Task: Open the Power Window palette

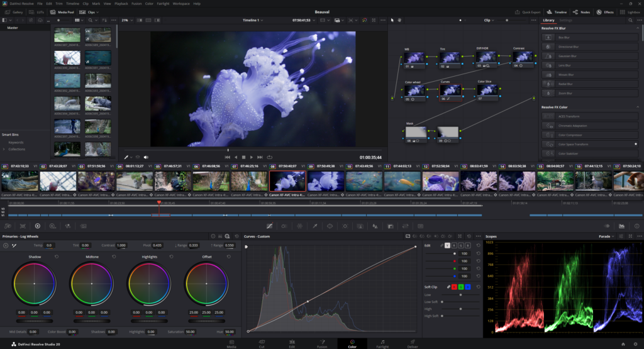Action: click(330, 226)
